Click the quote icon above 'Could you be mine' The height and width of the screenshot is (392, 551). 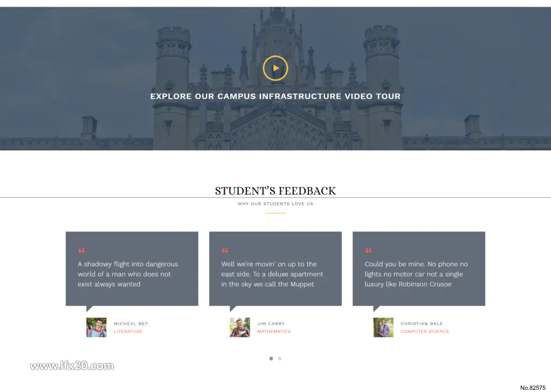[x=368, y=251]
